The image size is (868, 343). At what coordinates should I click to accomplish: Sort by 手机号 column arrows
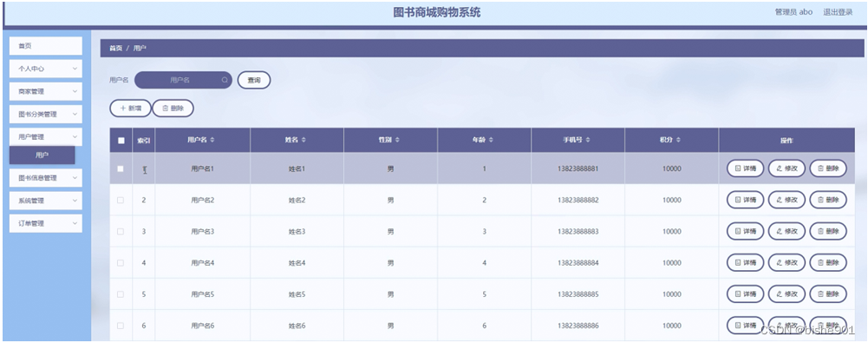[587, 140]
